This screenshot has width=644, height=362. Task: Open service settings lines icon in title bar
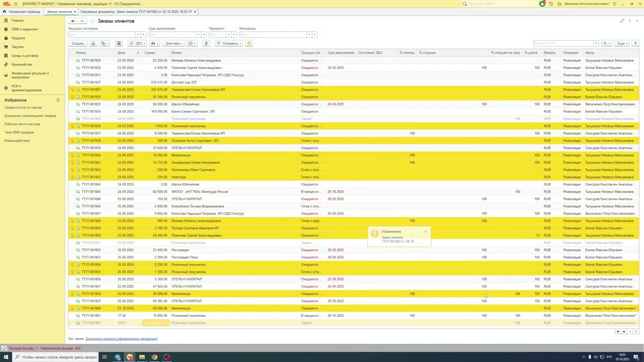point(615,4)
